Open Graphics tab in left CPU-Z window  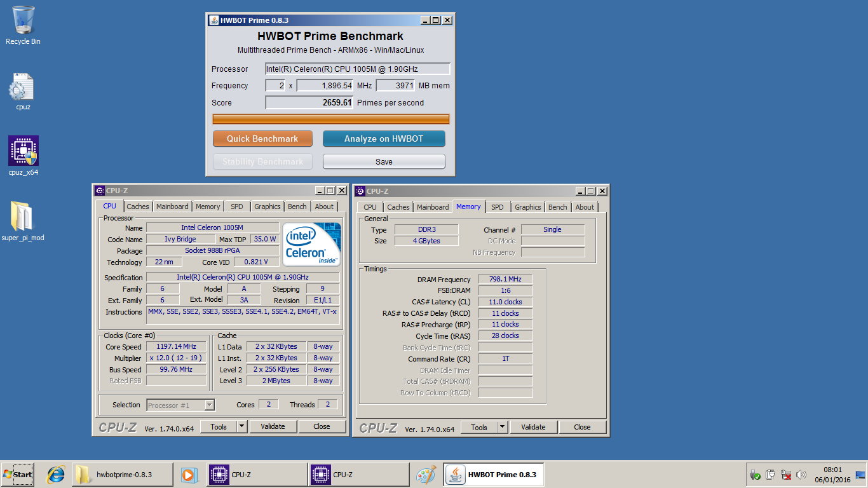[x=267, y=207]
